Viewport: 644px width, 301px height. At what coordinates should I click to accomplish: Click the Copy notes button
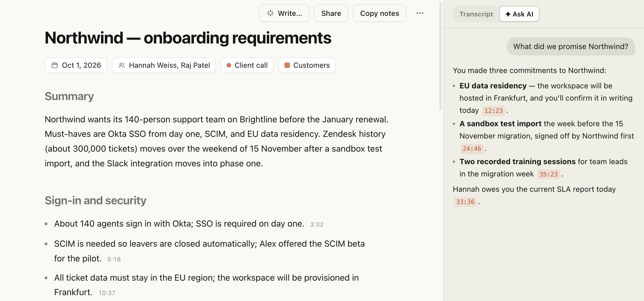click(379, 13)
